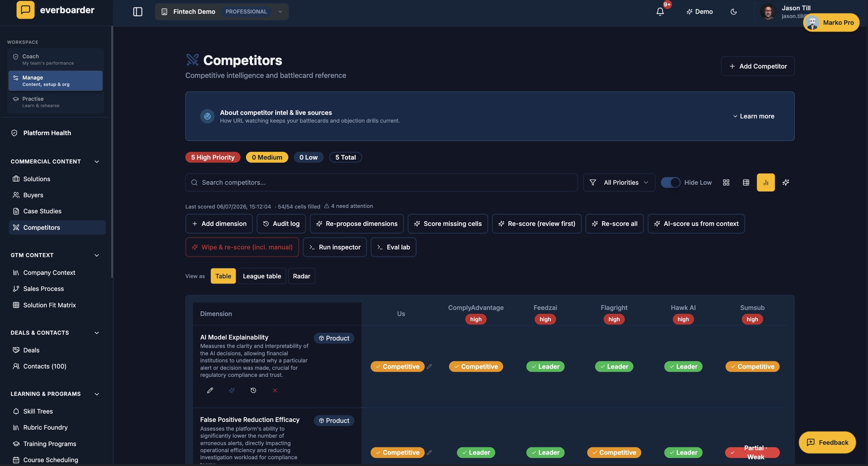Click AI-score us from context
868x466 pixels.
[x=696, y=224]
